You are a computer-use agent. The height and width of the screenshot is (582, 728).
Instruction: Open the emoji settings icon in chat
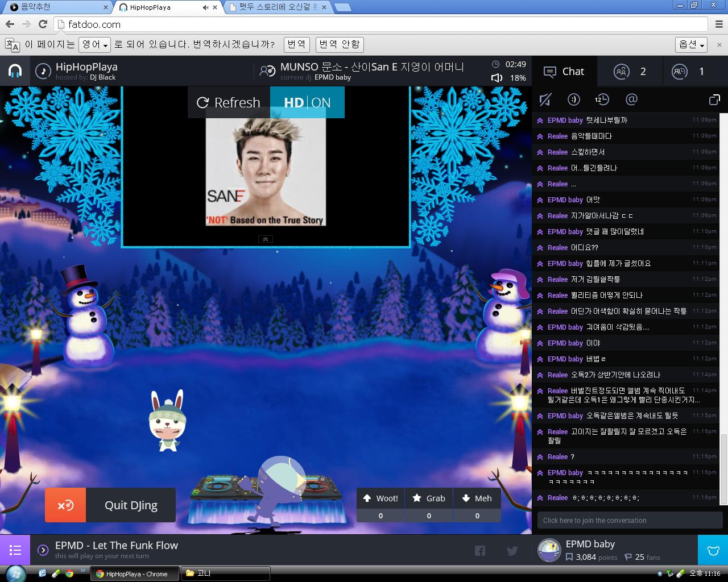574,100
